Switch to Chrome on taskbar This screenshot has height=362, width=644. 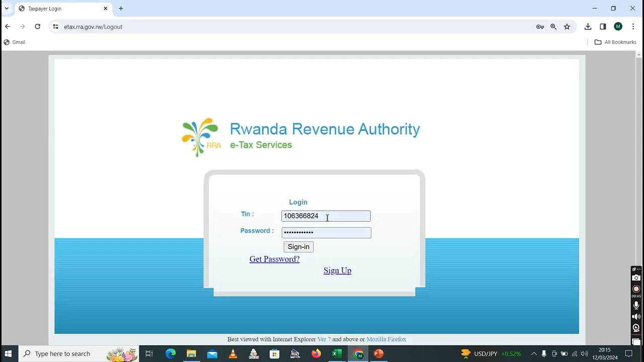point(358,353)
